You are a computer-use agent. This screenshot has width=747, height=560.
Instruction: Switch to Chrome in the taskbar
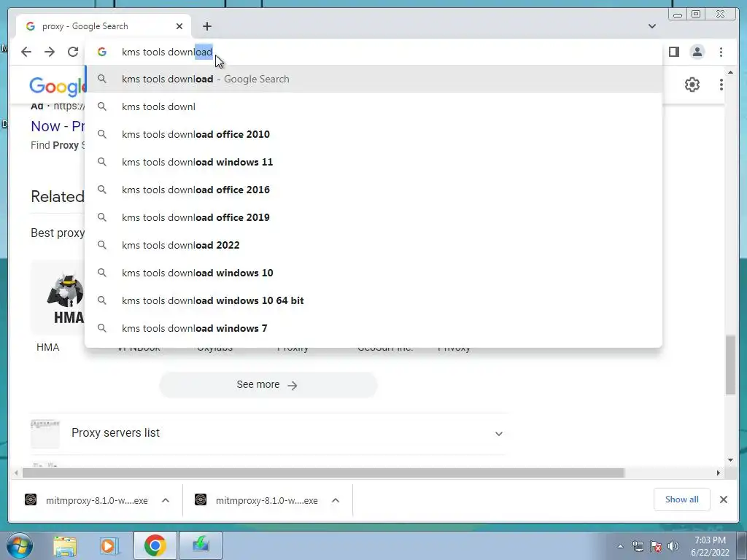pos(155,545)
